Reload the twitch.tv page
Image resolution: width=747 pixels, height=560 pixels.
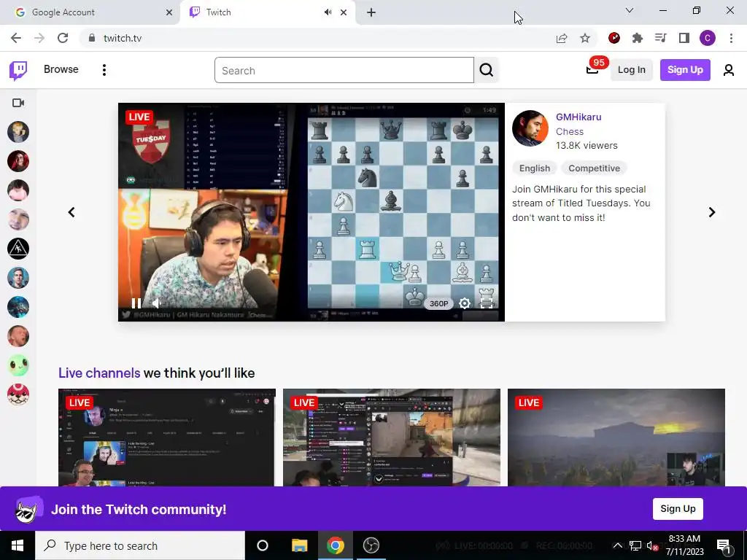click(63, 38)
